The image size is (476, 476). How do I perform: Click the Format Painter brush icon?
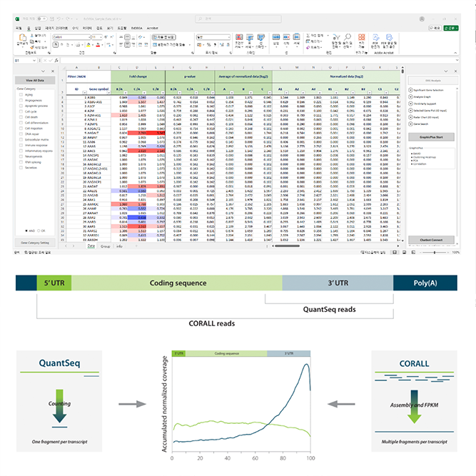coord(32,47)
